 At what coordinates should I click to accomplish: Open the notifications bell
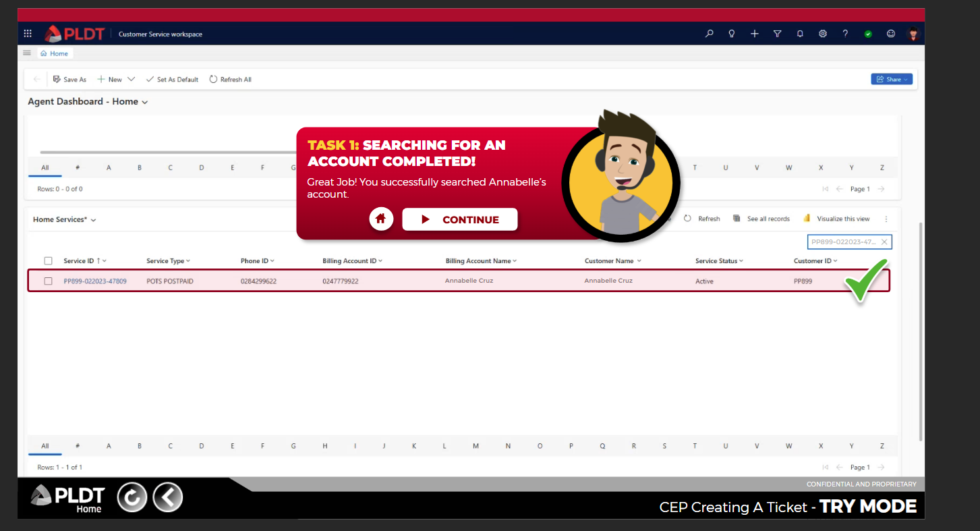click(800, 34)
